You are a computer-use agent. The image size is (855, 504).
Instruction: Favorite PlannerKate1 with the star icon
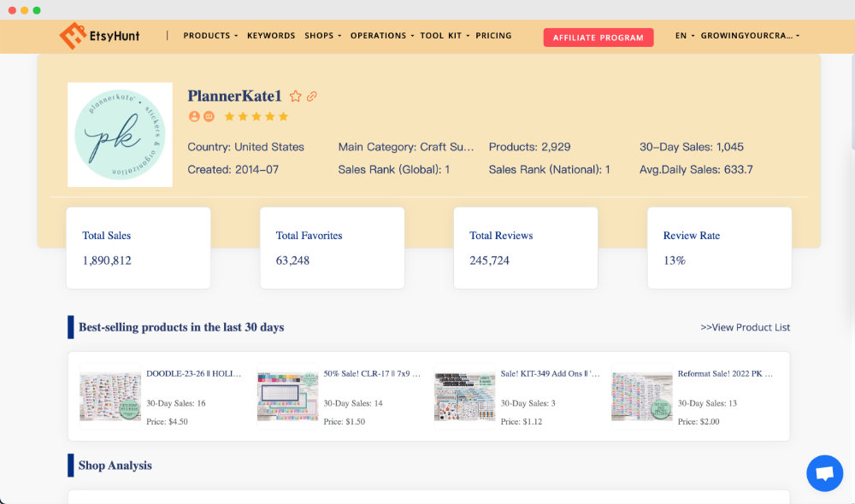tap(296, 97)
